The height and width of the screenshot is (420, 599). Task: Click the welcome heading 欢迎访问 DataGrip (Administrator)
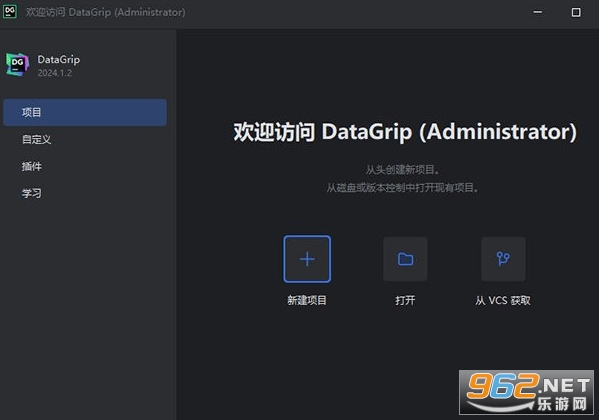[405, 132]
